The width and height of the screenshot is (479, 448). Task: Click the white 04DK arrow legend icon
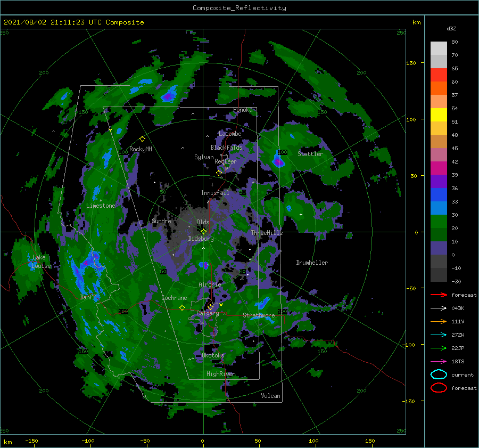click(x=439, y=308)
